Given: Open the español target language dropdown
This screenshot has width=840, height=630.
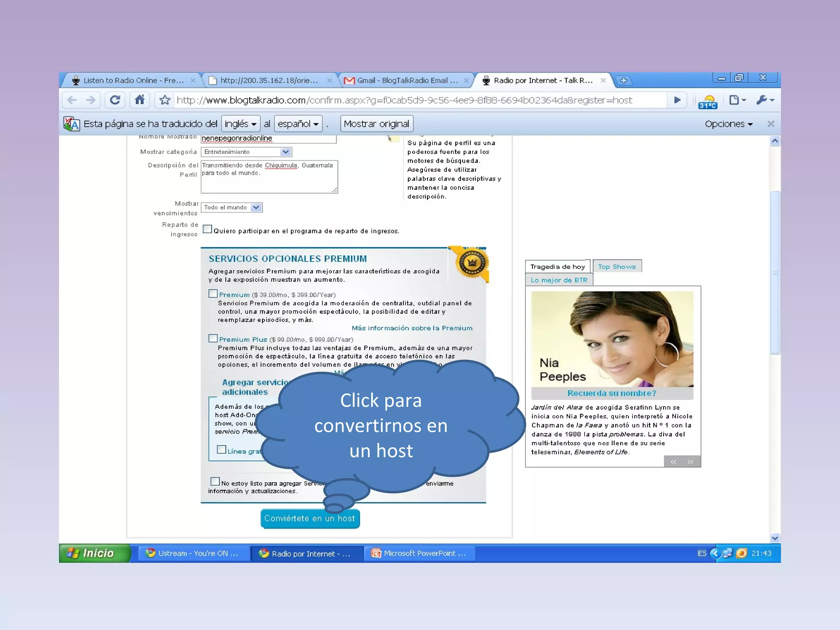Looking at the screenshot, I should click(298, 124).
